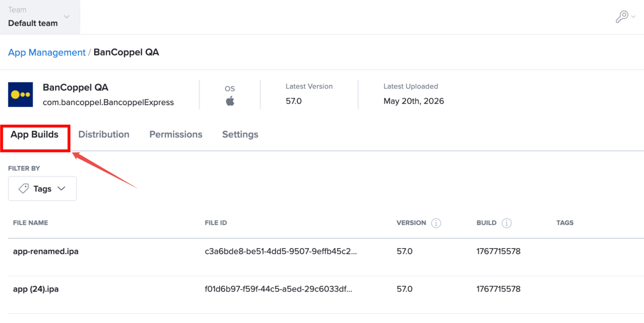The height and width of the screenshot is (323, 644).
Task: Click the FILE NAME column header
Action: point(31,223)
